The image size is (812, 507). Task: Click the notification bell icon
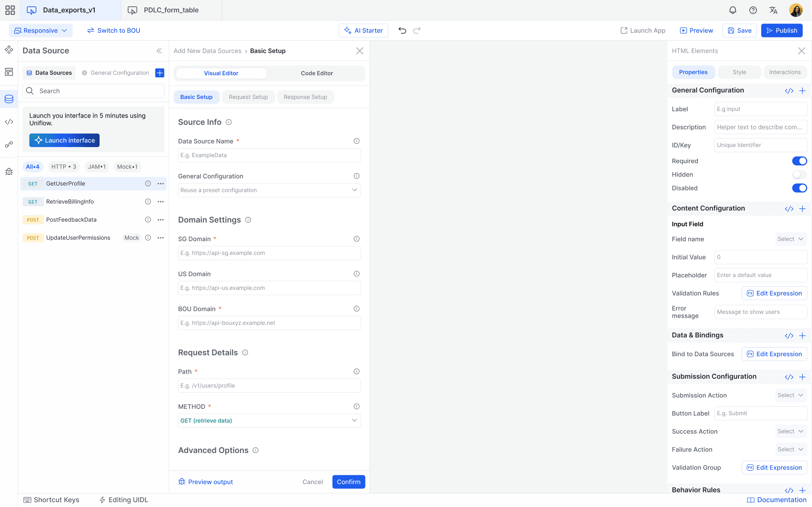click(733, 10)
